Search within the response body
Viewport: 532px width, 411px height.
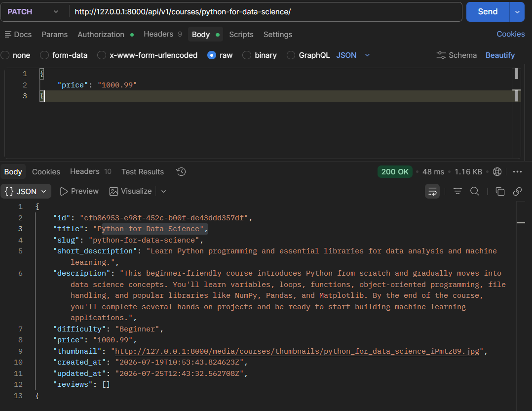pos(475,192)
